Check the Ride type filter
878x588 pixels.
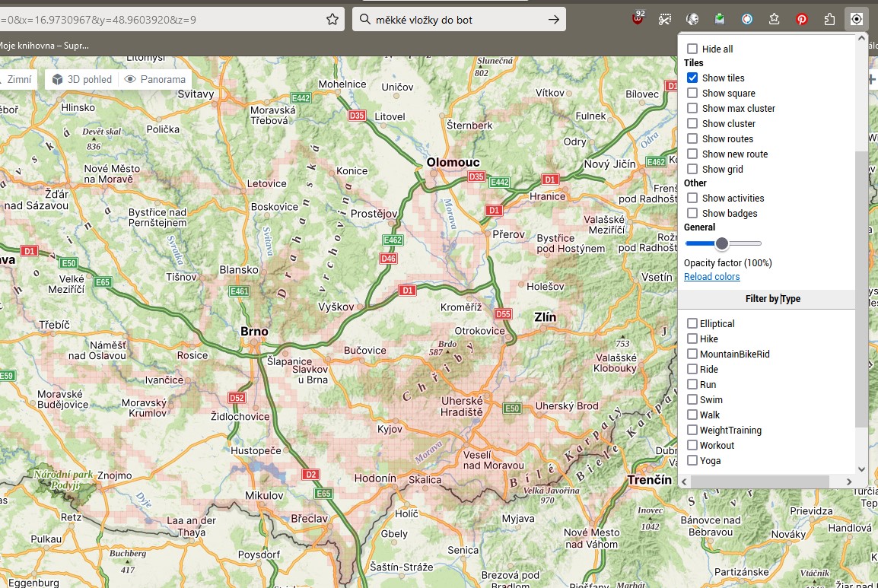coord(692,369)
